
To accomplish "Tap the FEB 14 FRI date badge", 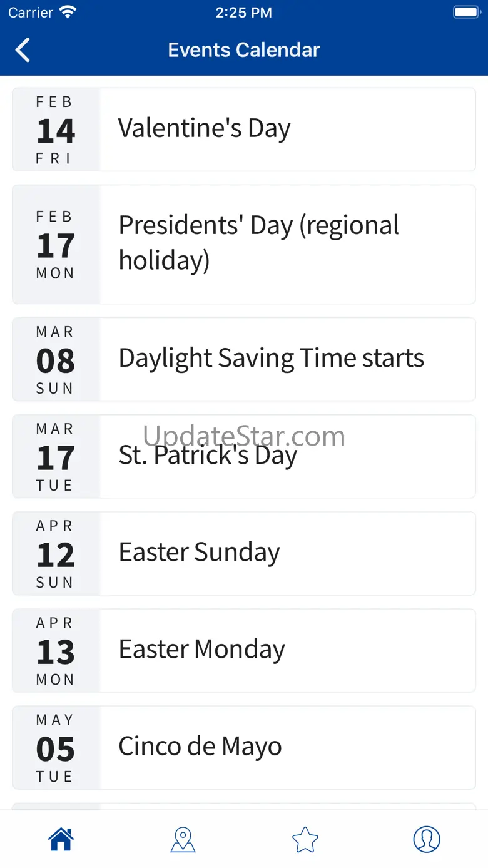I will pos(56,130).
